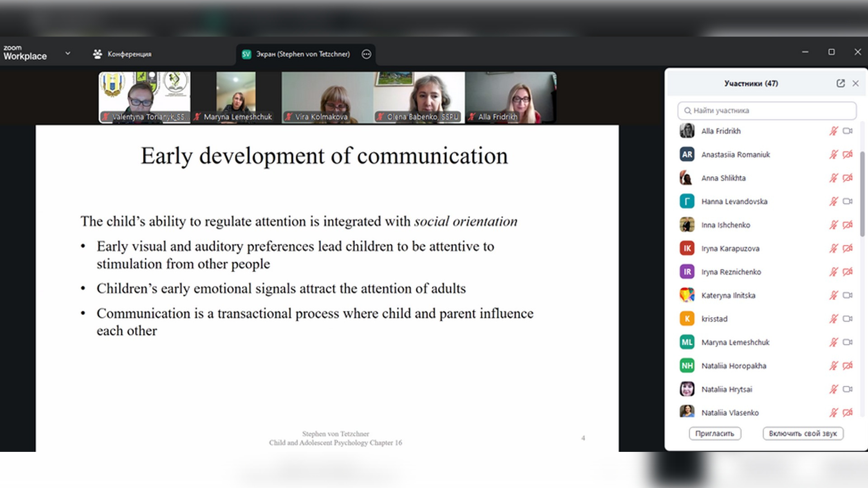
Task: Close the participants panel
Action: (x=855, y=83)
